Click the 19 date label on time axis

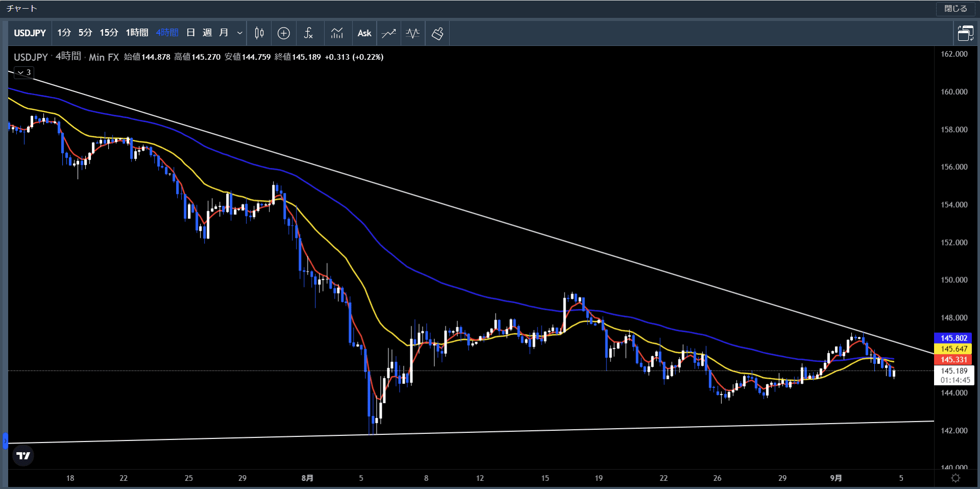tap(599, 478)
